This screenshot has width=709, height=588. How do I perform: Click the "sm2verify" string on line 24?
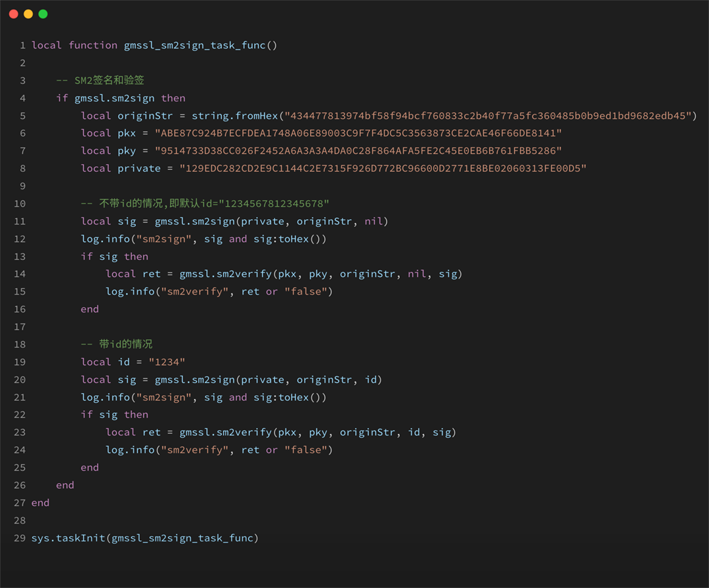(x=195, y=450)
